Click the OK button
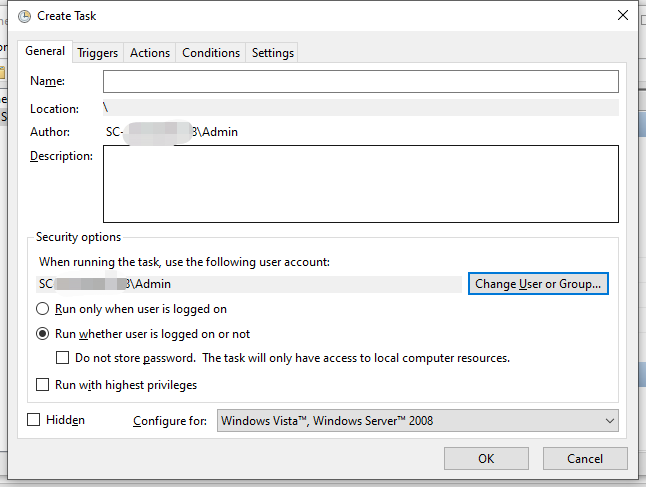The width and height of the screenshot is (646, 487). point(486,459)
